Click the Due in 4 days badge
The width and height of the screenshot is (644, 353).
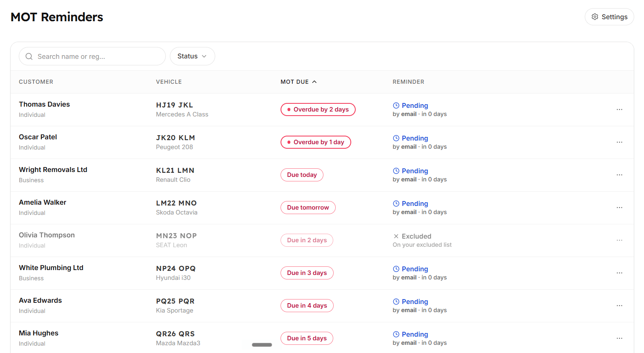point(307,306)
